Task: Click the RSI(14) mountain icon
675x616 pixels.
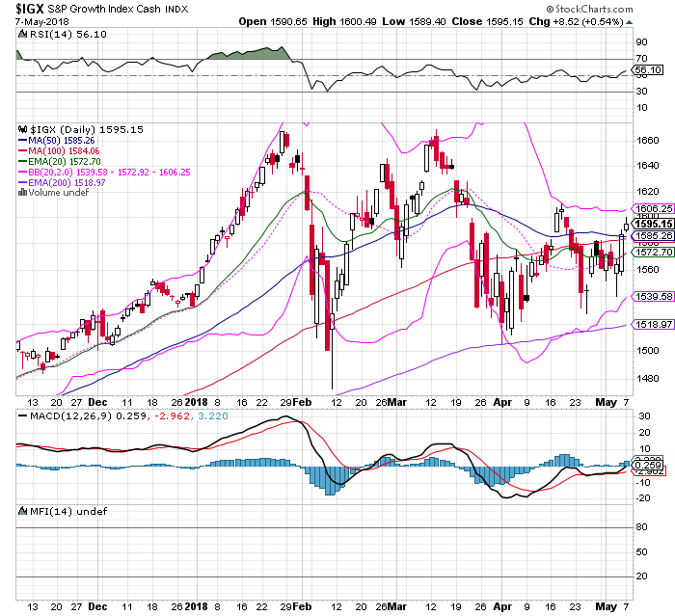Action: 22,34
